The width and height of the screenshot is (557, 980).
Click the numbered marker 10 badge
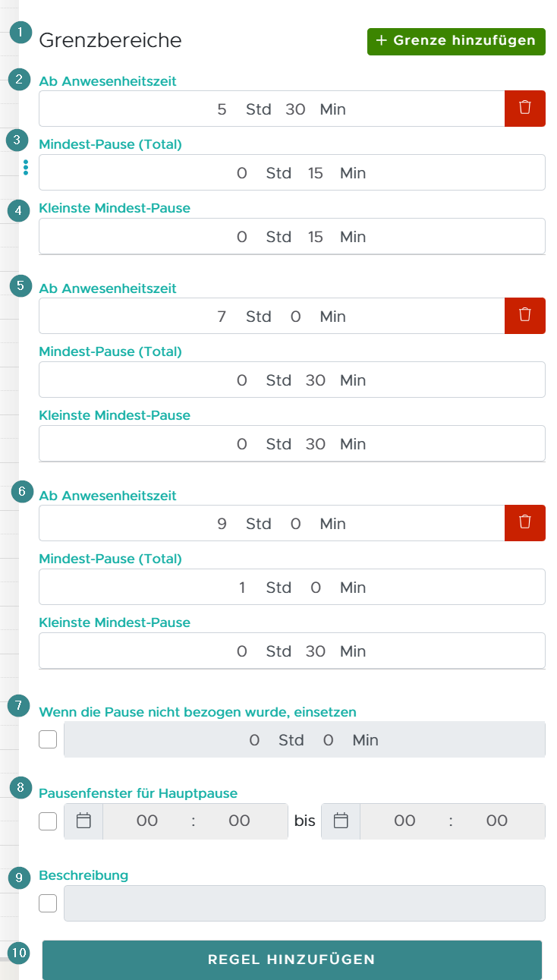point(18,952)
